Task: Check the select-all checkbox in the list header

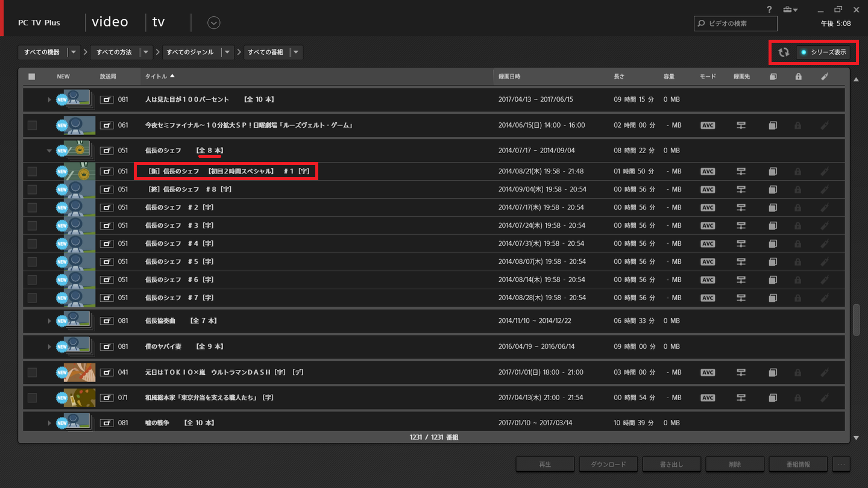Action: click(x=32, y=76)
